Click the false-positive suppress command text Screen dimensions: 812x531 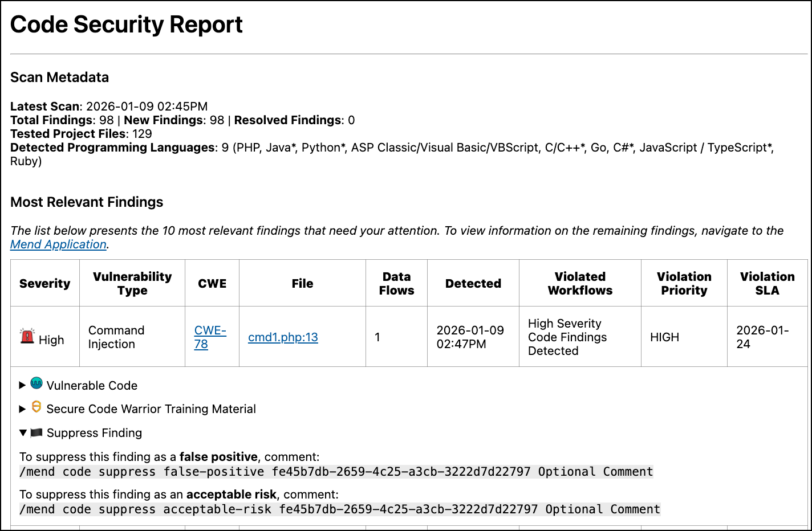[x=336, y=472]
